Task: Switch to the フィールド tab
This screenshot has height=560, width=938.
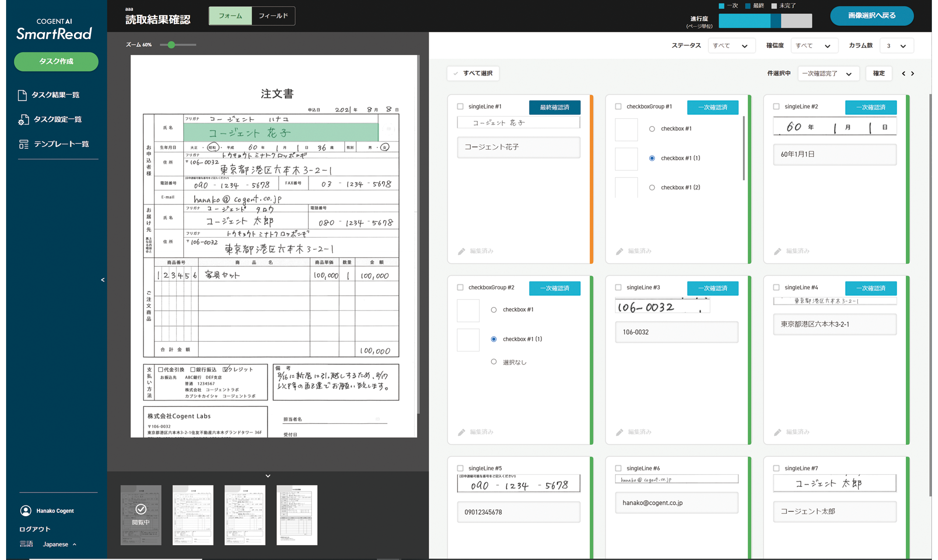Action: [273, 16]
